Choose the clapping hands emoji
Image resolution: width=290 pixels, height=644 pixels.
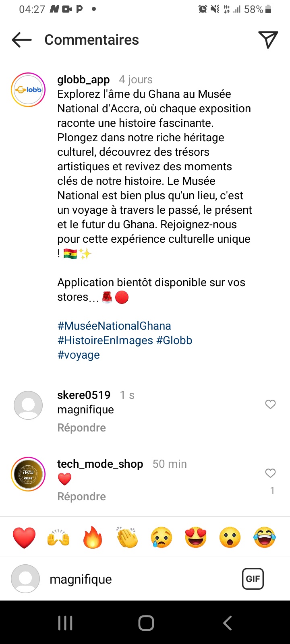pyautogui.click(x=127, y=538)
